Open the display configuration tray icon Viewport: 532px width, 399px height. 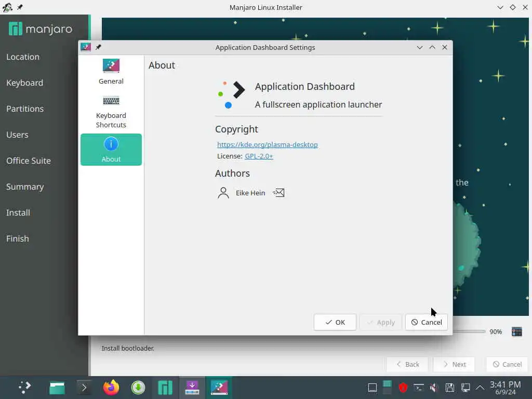pyautogui.click(x=465, y=388)
